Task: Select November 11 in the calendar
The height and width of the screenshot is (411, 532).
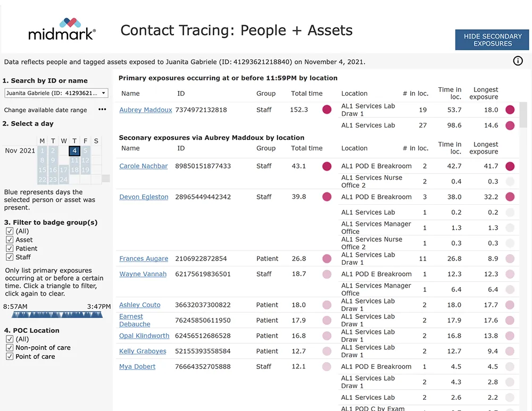Action: click(74, 160)
